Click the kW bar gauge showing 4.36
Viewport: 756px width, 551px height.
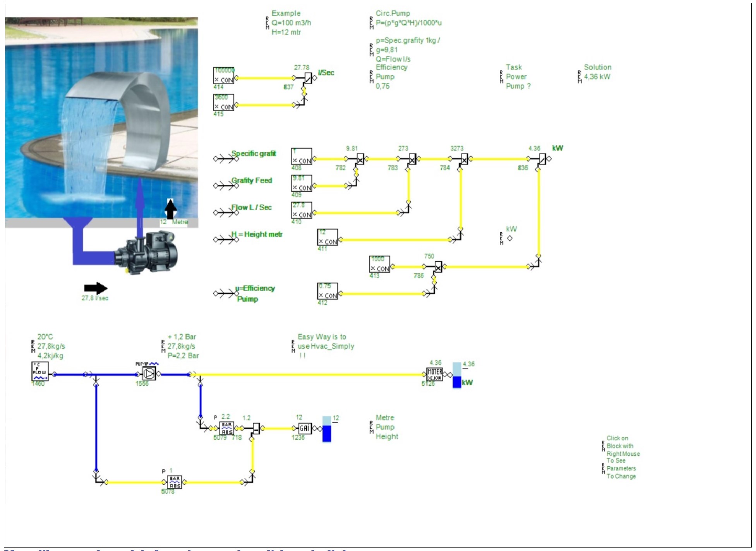click(x=457, y=375)
